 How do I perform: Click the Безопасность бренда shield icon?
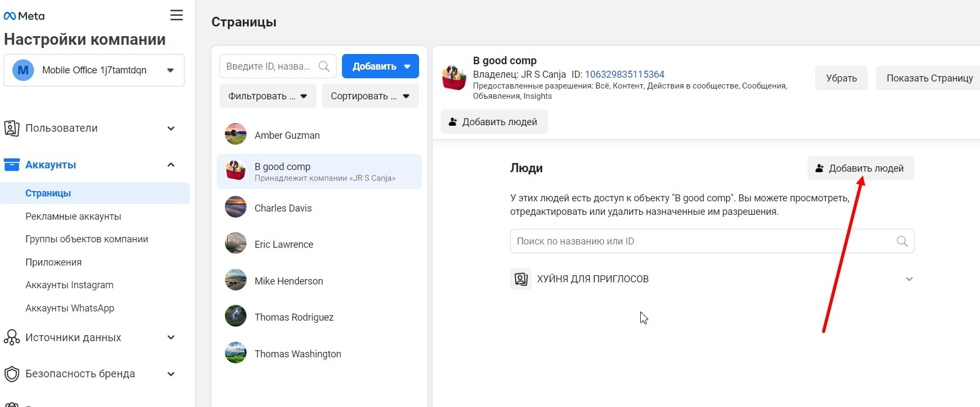(12, 374)
